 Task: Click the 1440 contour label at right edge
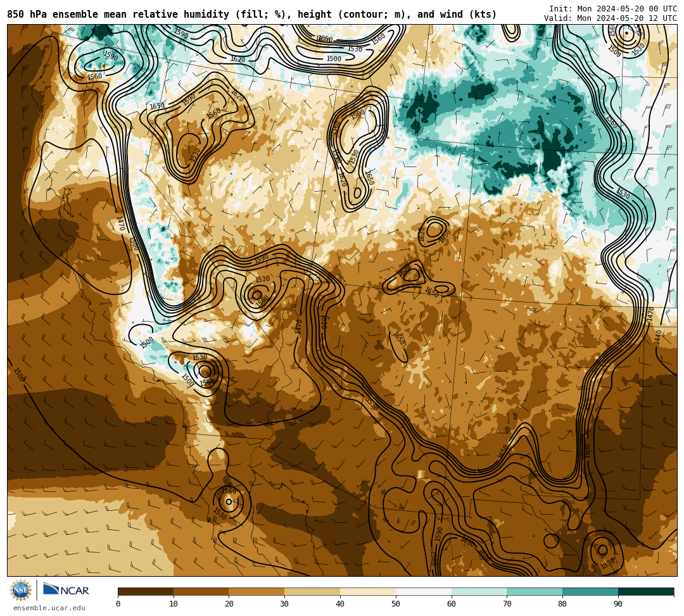click(658, 337)
